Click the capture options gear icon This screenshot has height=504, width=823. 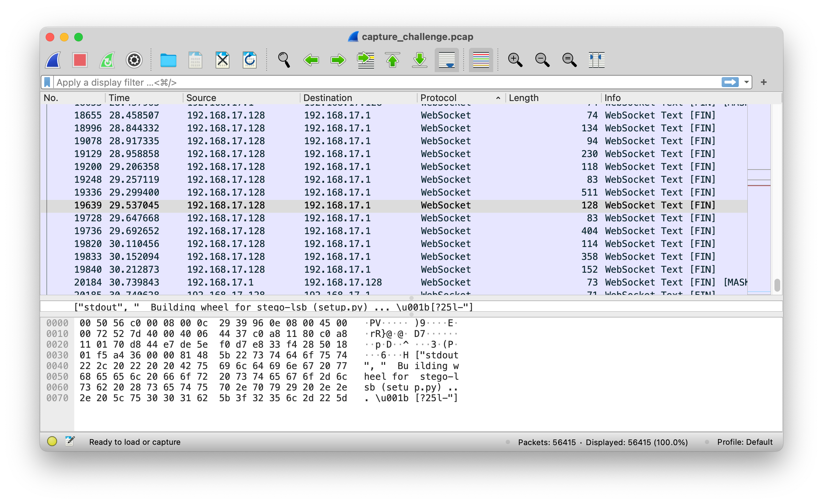[135, 60]
